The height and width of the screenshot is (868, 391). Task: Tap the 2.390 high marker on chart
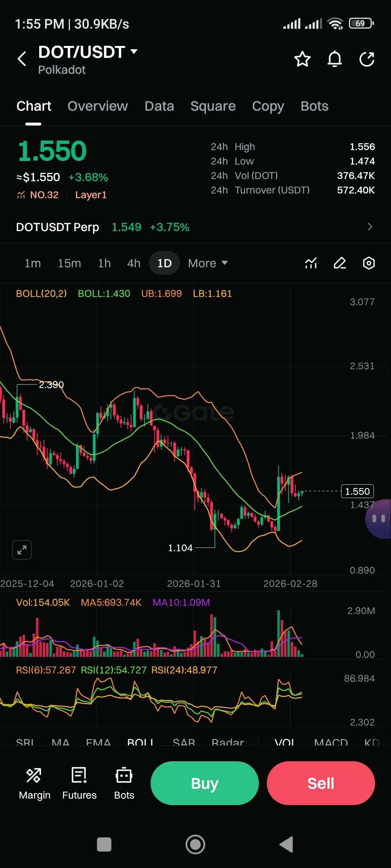point(51,384)
